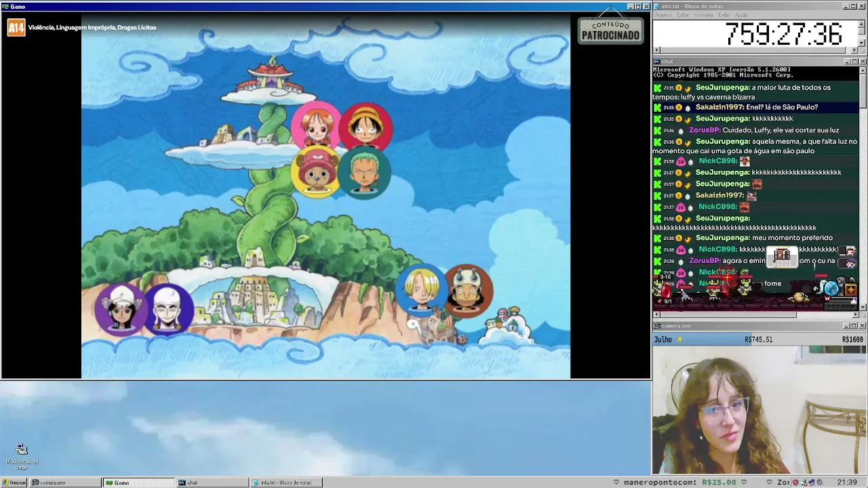Viewport: 868px width, 488px height.
Task: Click the Julho donation goal progress bar
Action: click(759, 340)
